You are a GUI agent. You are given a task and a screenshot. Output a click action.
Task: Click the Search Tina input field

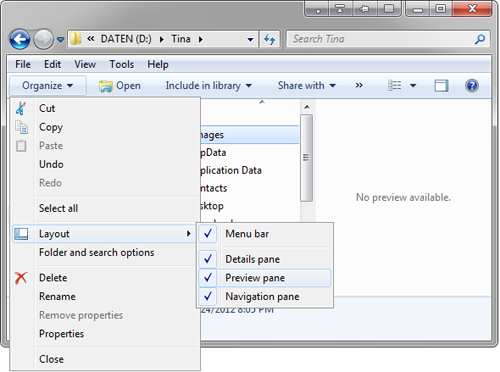388,39
